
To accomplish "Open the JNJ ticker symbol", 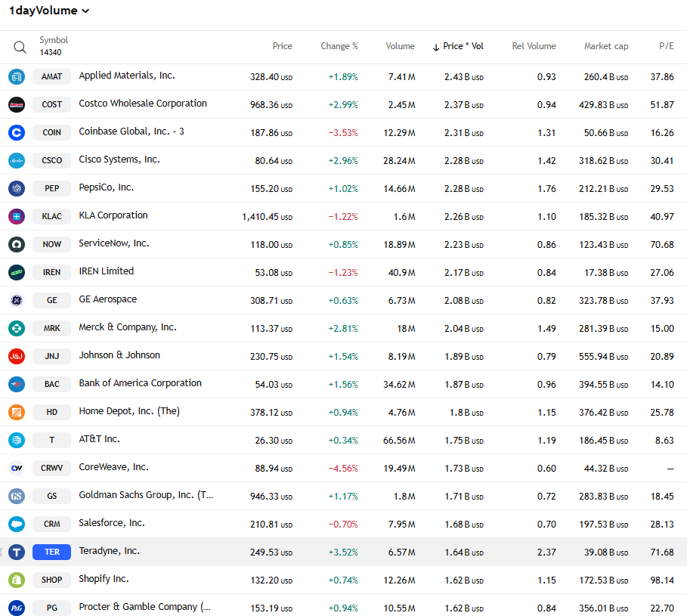I will click(51, 356).
